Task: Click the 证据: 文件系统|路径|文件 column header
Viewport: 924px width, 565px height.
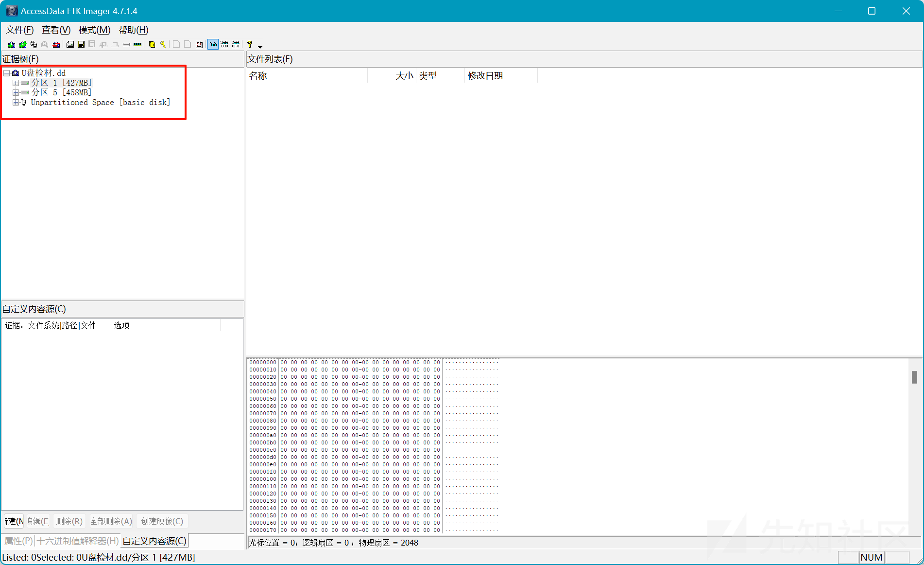Action: pyautogui.click(x=57, y=325)
